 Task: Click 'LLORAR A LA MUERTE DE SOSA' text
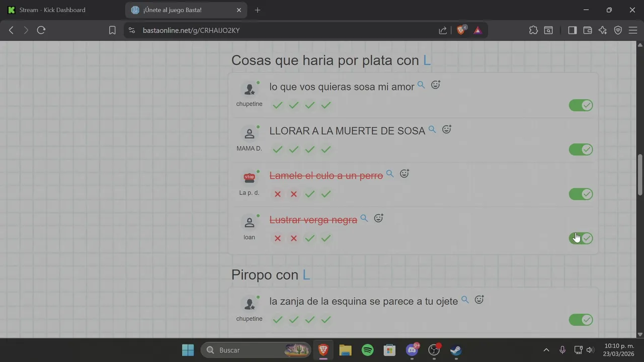pyautogui.click(x=347, y=131)
